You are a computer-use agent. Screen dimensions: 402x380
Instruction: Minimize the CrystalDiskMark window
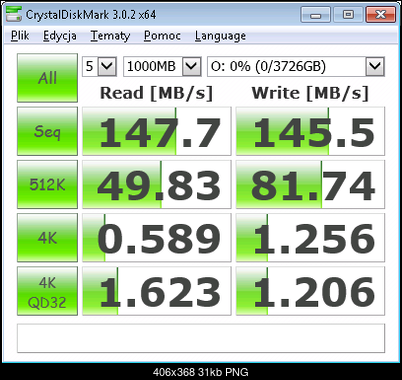click(315, 15)
